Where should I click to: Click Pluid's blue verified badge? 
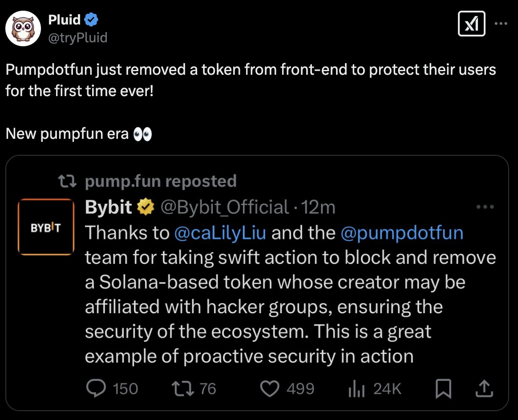coord(91,19)
